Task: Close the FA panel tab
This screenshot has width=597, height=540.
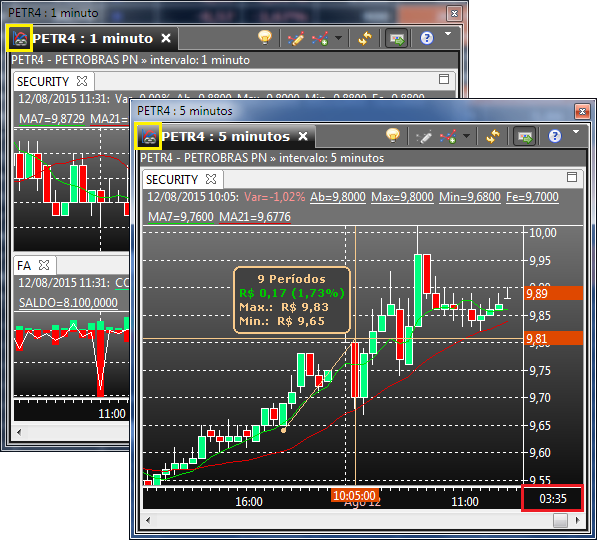Action: tap(44, 265)
